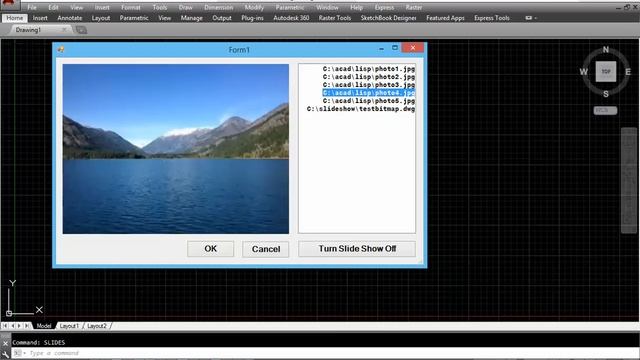This screenshot has width=640, height=360.
Task: Switch to the Manage ribbon tab
Action: (x=191, y=18)
